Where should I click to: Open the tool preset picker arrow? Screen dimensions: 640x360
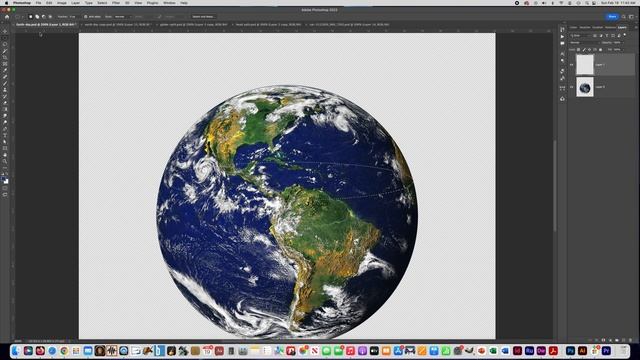click(23, 17)
